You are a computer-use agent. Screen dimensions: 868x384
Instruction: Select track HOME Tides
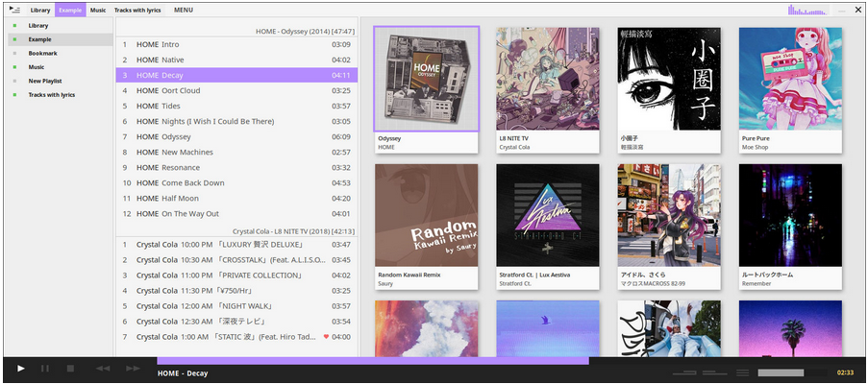pos(236,107)
